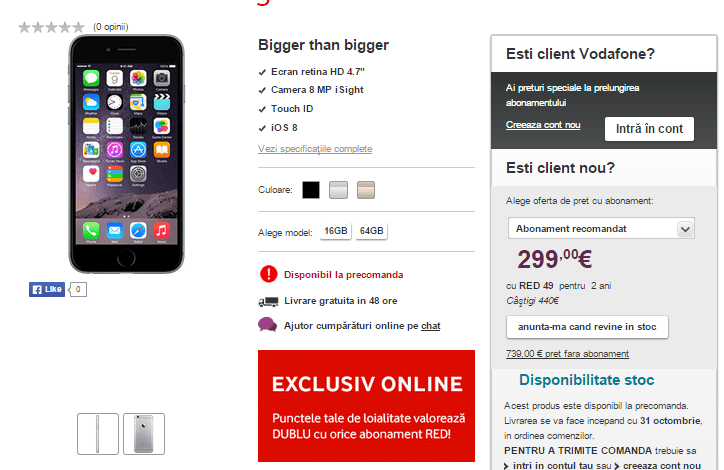Select the 64GB model option
Screen dimensions: 724x470
tap(372, 231)
